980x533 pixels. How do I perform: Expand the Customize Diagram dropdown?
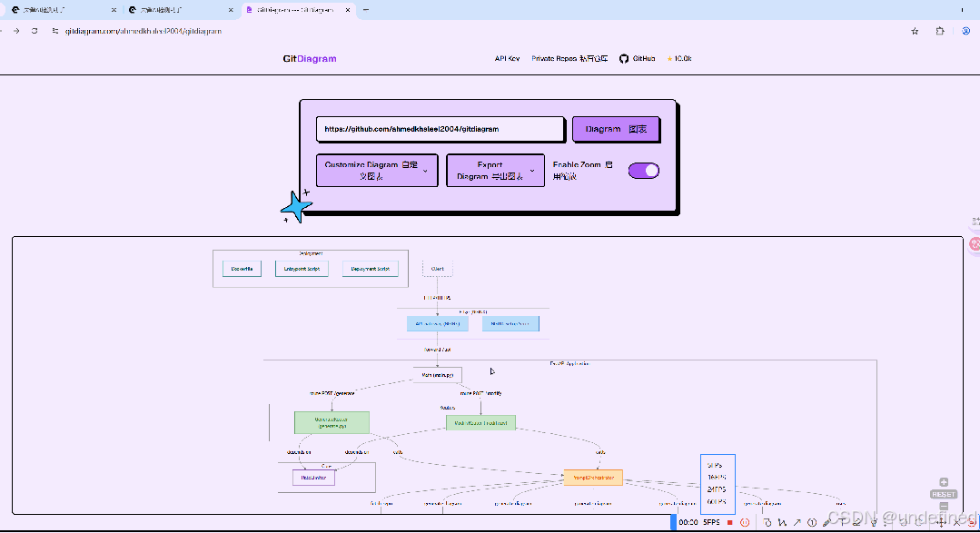[x=377, y=171]
